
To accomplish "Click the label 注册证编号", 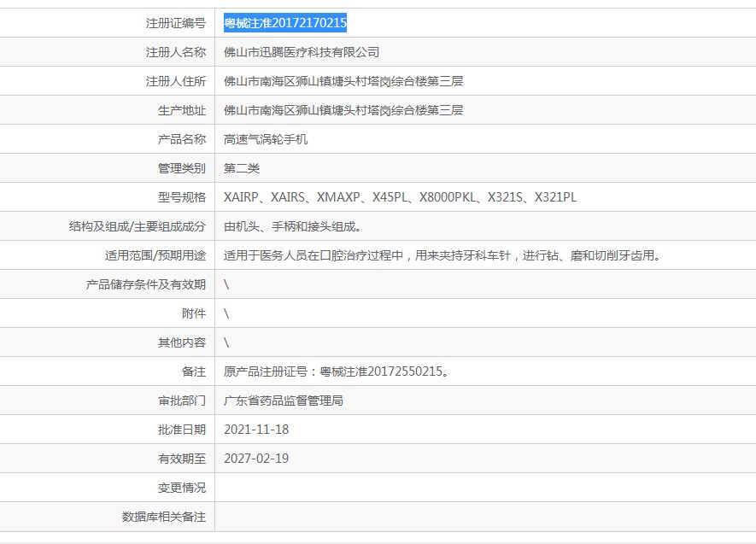I will [x=175, y=23].
